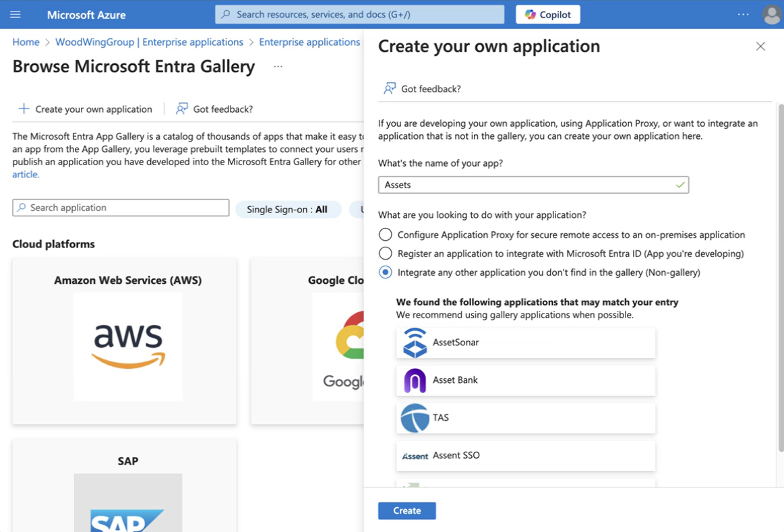This screenshot has height=532, width=784.
Task: Select Integrate any other application (Non-gallery) option
Action: click(385, 272)
